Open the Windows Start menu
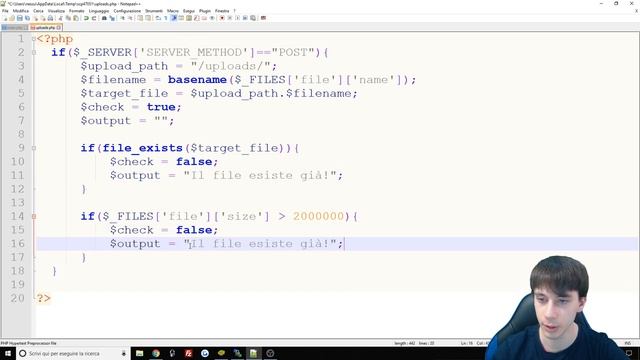Viewport: 640px width, 360px height. (x=8, y=353)
